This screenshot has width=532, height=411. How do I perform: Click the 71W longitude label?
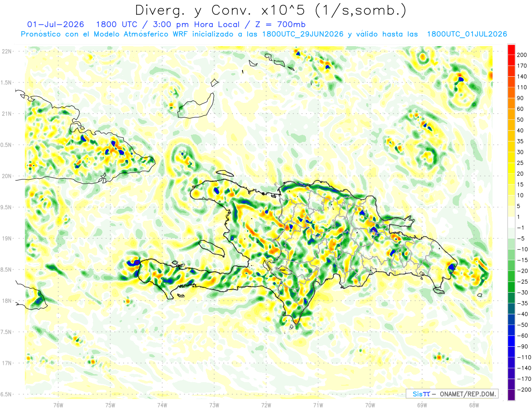[318, 405]
